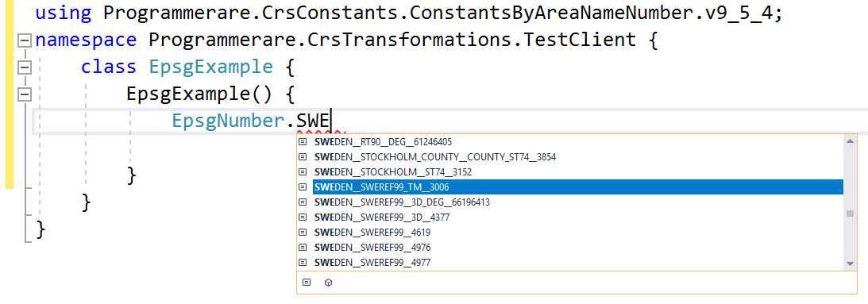Select SWEDEN__SWEREF99__4619 from IntelliSense
The height and width of the screenshot is (304, 868).
click(x=569, y=232)
